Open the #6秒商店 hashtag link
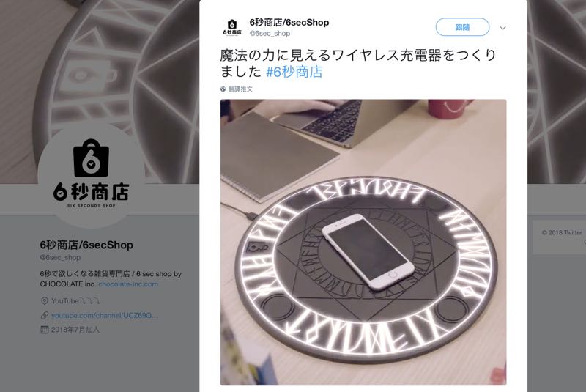This screenshot has height=392, width=586. pos(294,72)
